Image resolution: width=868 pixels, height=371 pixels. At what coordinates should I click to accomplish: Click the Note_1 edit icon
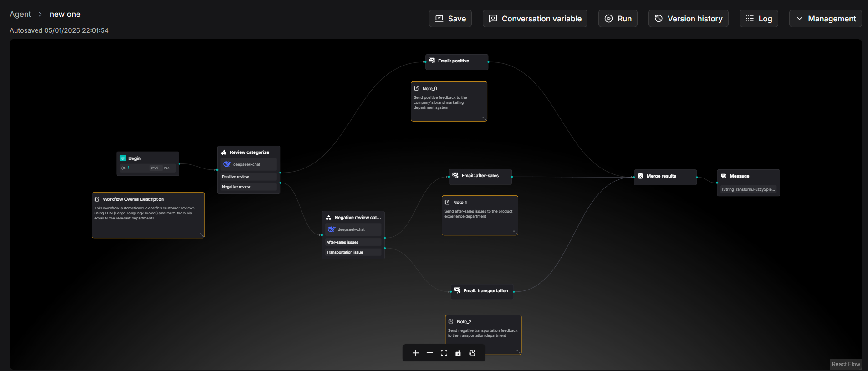click(447, 202)
